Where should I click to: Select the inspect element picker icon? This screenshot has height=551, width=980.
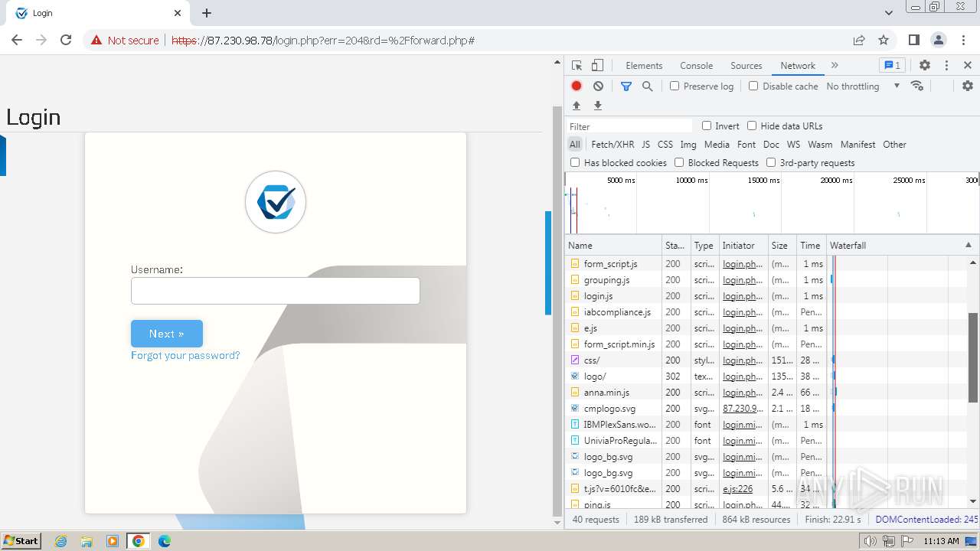(x=577, y=66)
